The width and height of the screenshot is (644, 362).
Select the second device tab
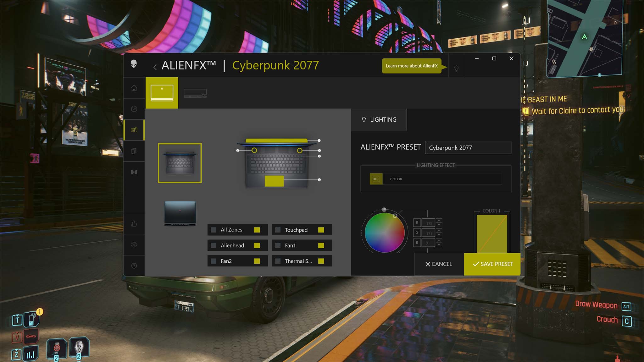195,93
